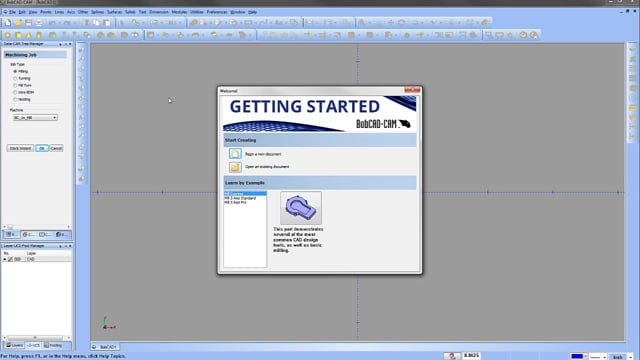This screenshot has width=640, height=360.
Task: Select the CAD layer row
Action: (x=36, y=259)
